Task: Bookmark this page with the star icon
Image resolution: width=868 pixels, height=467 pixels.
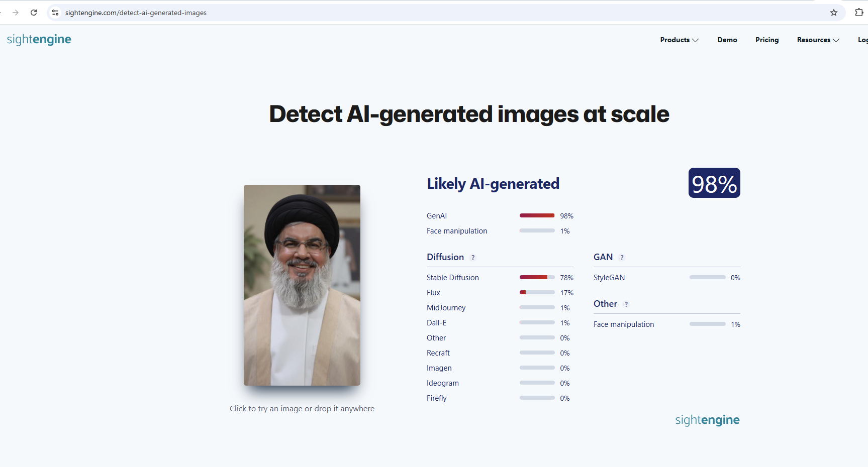Action: 834,13
